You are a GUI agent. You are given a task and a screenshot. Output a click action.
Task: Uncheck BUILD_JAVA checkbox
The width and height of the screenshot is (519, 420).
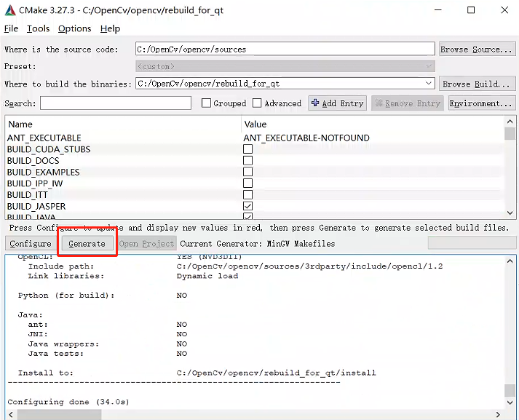(247, 216)
